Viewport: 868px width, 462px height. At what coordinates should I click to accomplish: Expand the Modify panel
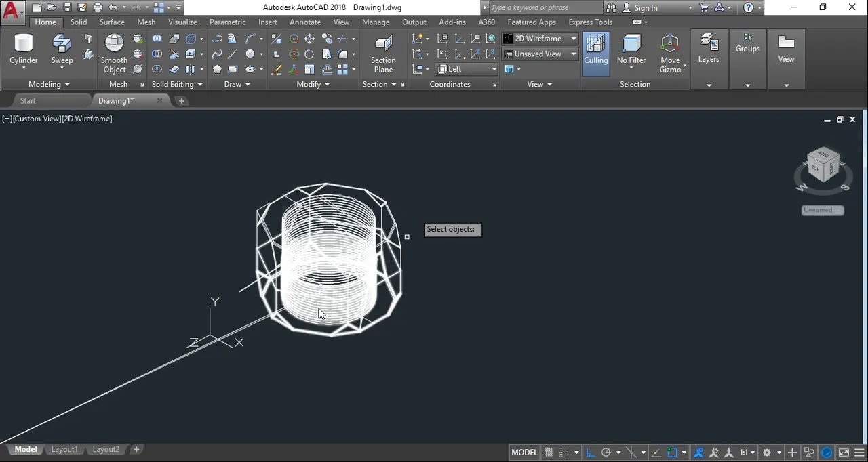coord(313,84)
